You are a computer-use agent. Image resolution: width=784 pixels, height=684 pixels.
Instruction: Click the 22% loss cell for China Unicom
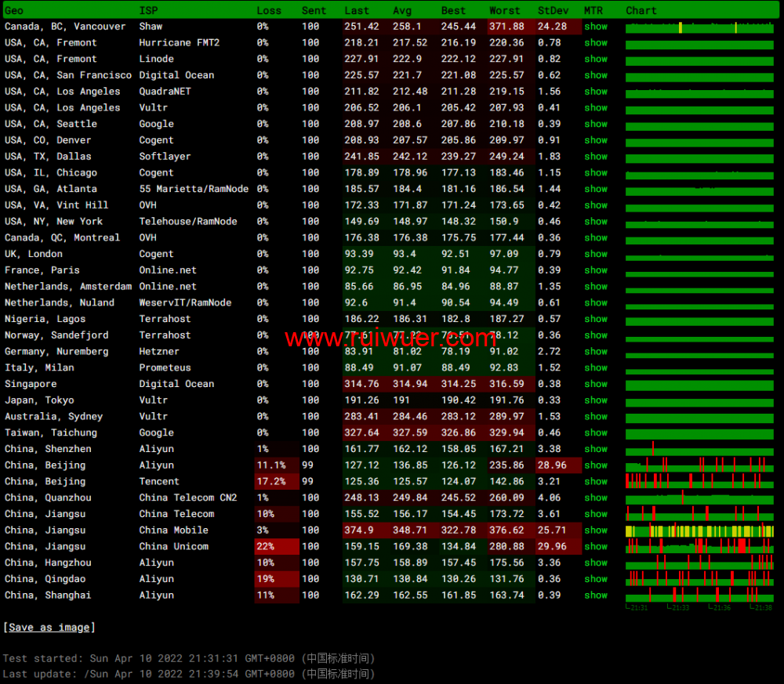[x=265, y=546]
